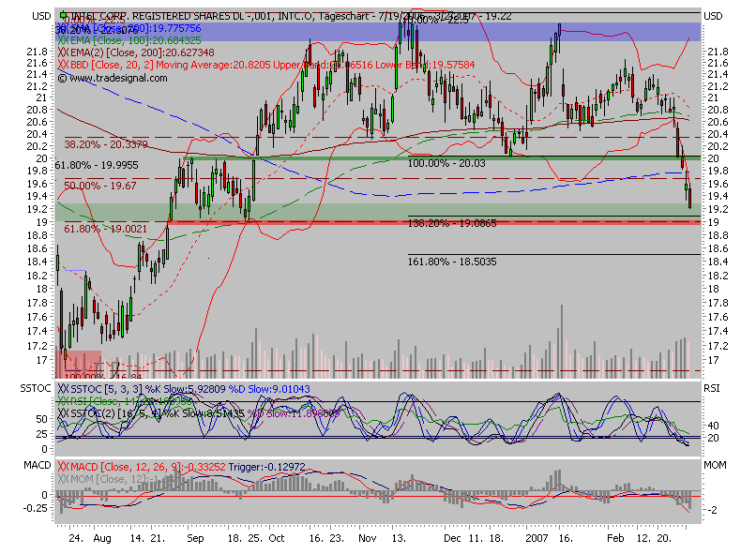This screenshot has width=756, height=554.
Task: Click the XX icon beside EMA [Close, 100]
Action: tap(62, 40)
